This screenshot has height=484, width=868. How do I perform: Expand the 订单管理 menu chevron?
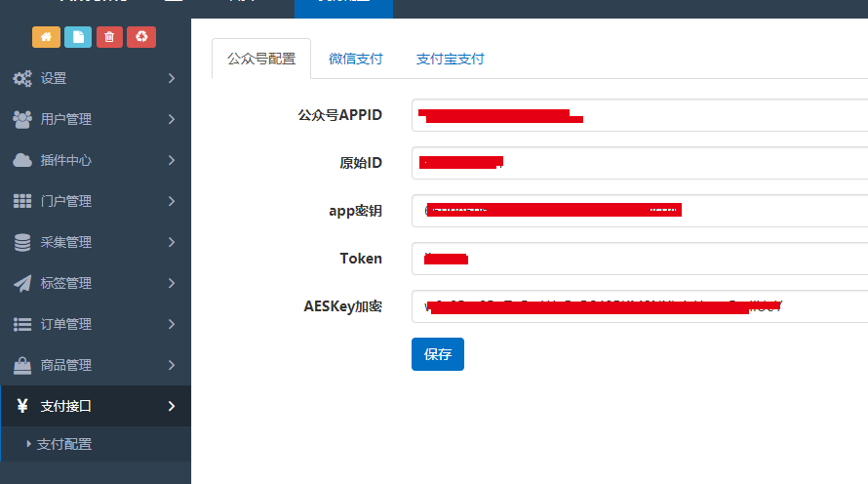coord(172,324)
